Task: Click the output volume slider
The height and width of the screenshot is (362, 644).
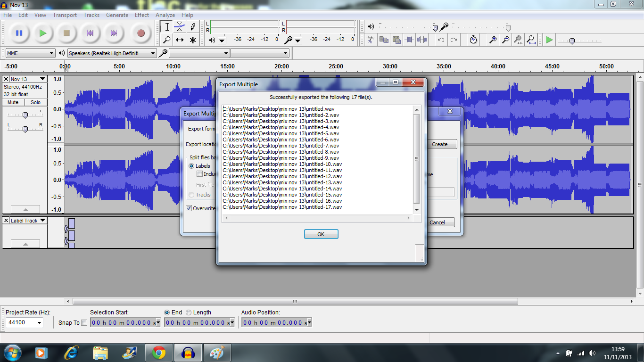Action: (x=435, y=27)
